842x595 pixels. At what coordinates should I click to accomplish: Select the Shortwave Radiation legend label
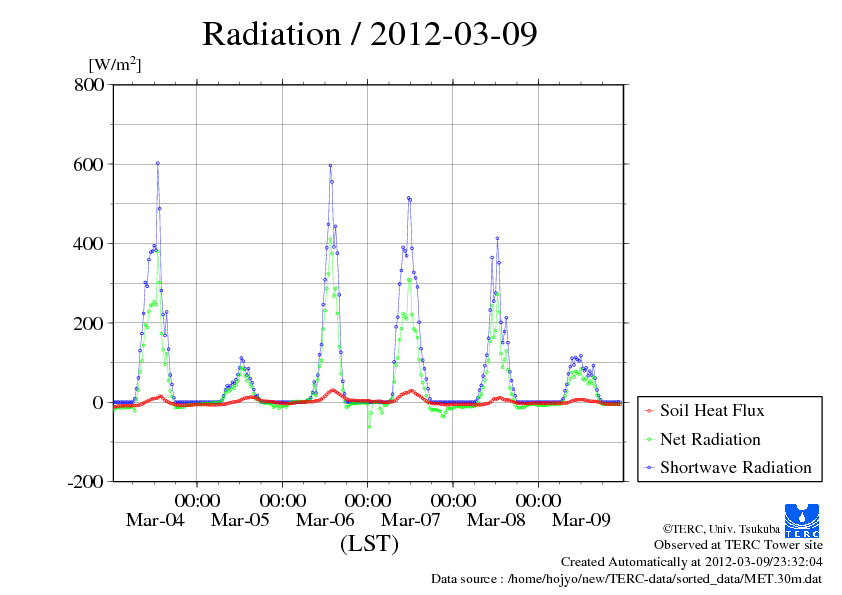point(735,467)
